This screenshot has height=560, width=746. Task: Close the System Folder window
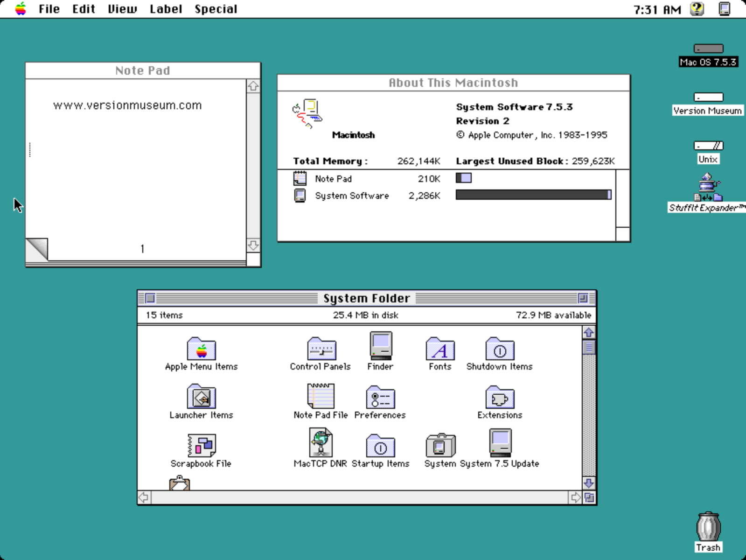click(x=150, y=298)
